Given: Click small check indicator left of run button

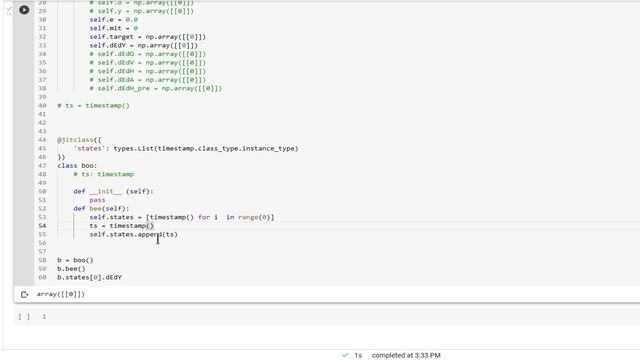Looking at the screenshot, I should tap(9, 9).
